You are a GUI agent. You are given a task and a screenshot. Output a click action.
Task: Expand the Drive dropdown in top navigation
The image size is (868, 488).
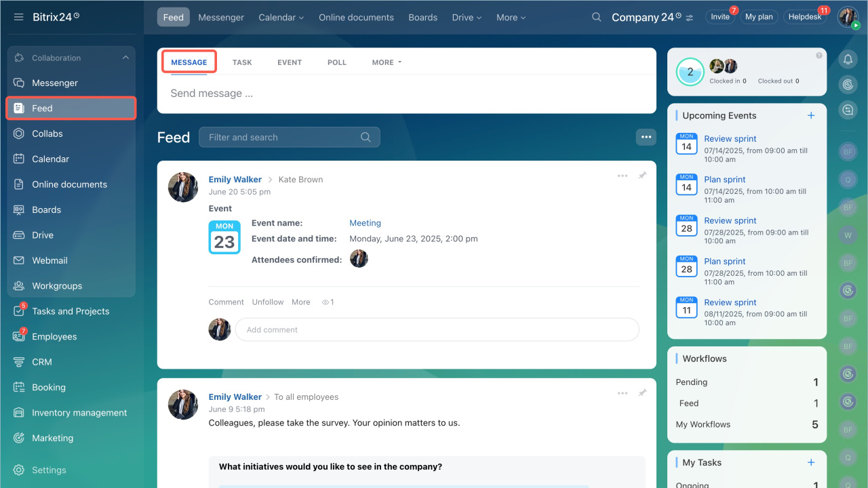pyautogui.click(x=466, y=18)
